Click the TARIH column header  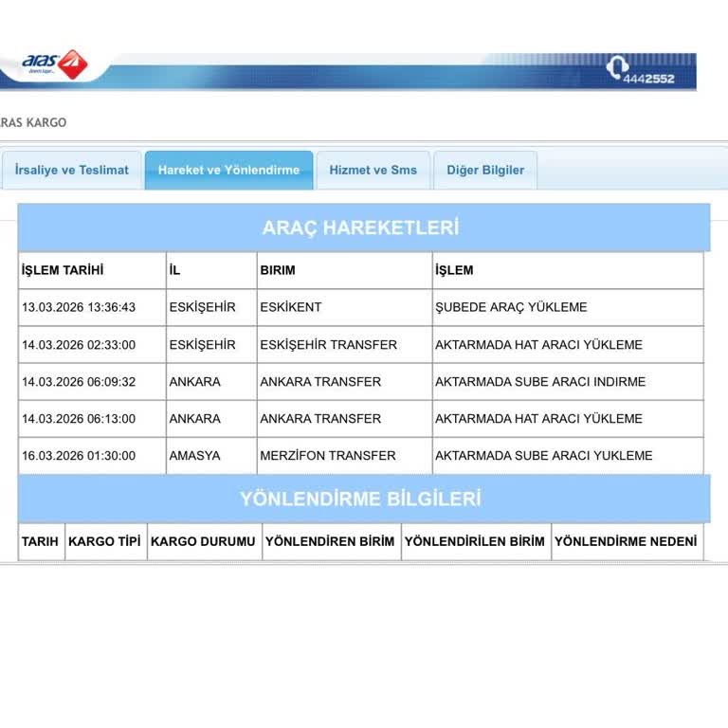pos(40,541)
